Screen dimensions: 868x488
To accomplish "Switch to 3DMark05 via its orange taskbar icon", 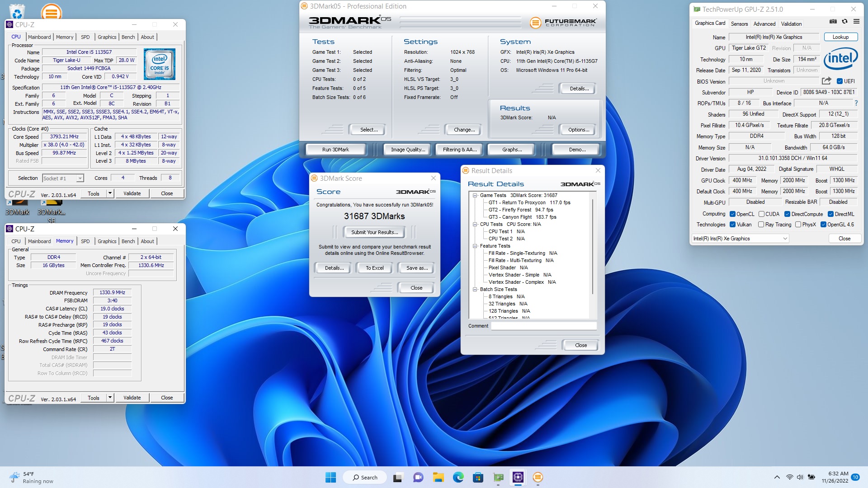I will coord(538,477).
